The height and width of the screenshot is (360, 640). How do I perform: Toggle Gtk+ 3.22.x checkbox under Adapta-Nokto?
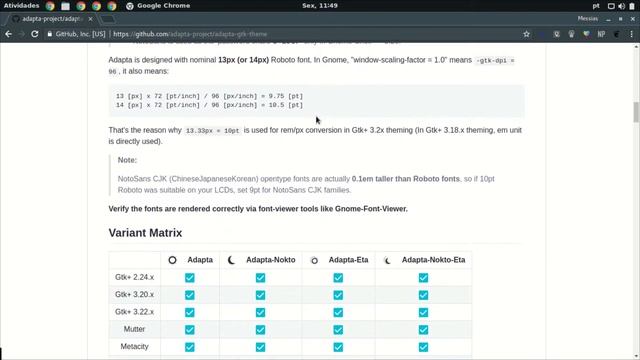click(x=260, y=312)
